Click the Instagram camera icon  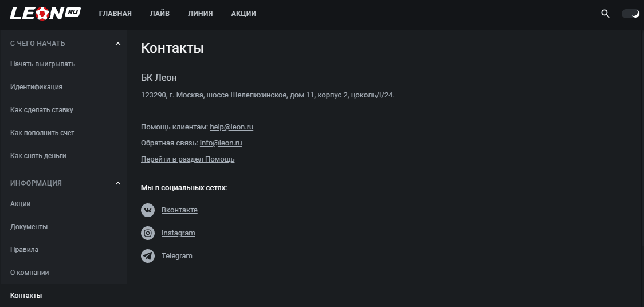tap(148, 233)
